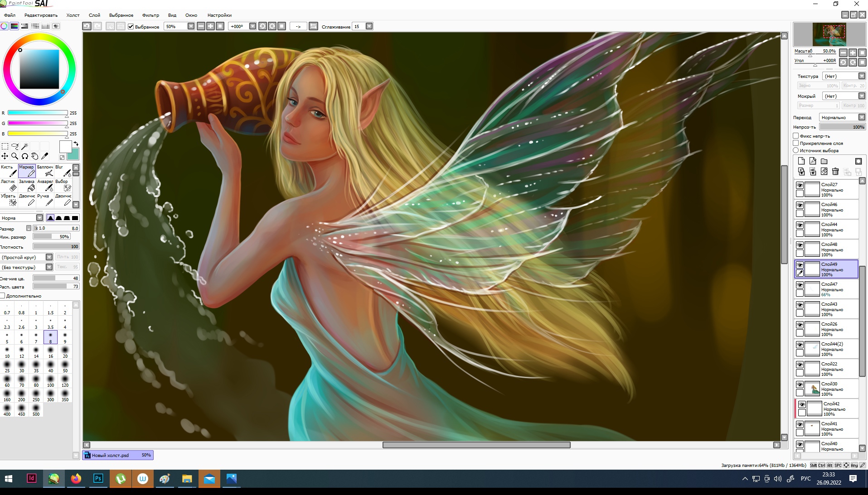Flip the canvas horizontally icon

tap(313, 26)
